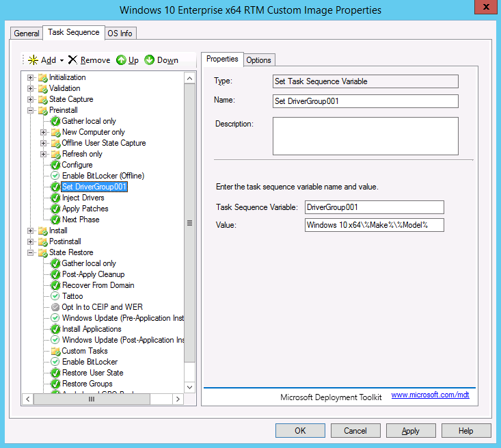The image size is (501, 448).
Task: Click the green Down arrow icon
Action: tap(149, 60)
